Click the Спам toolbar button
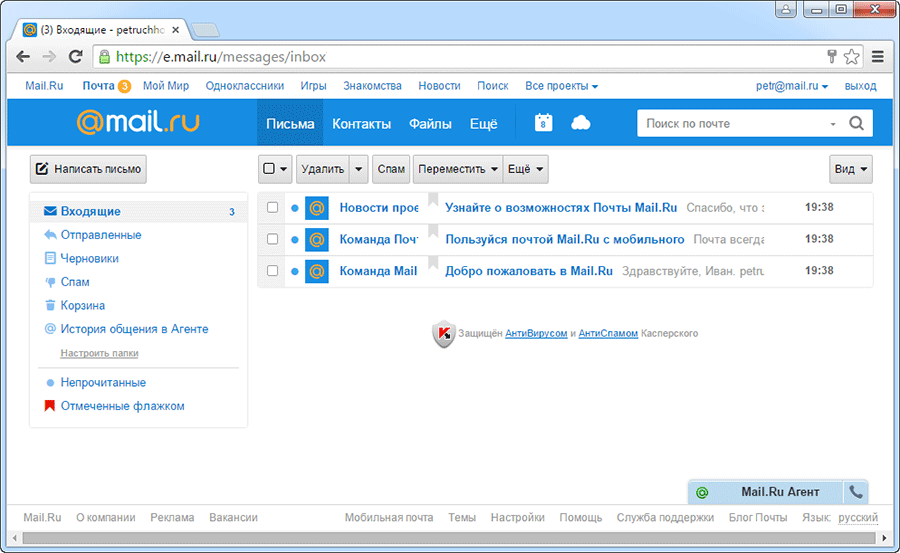The width and height of the screenshot is (900, 553). click(391, 169)
